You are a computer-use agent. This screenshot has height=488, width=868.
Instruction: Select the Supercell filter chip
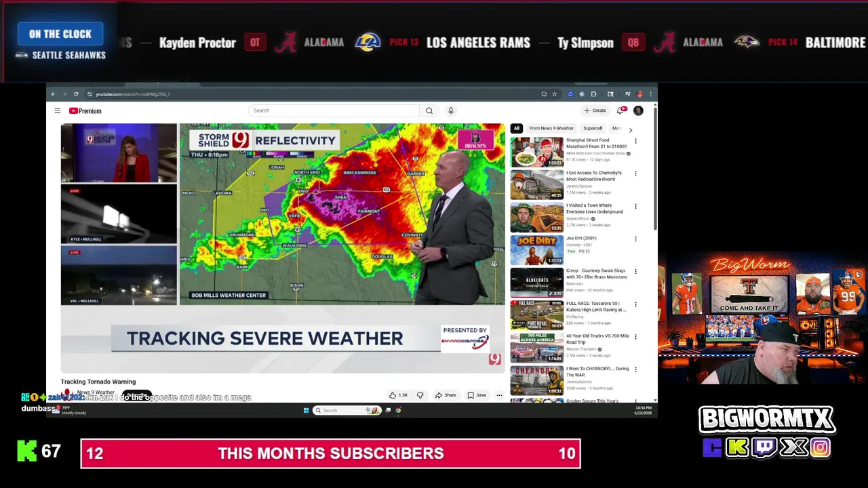593,128
